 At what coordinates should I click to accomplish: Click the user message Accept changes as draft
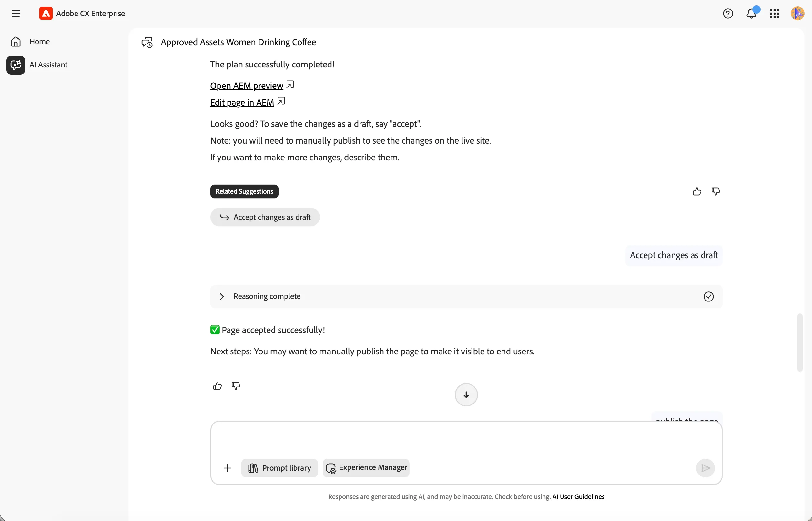[674, 255]
